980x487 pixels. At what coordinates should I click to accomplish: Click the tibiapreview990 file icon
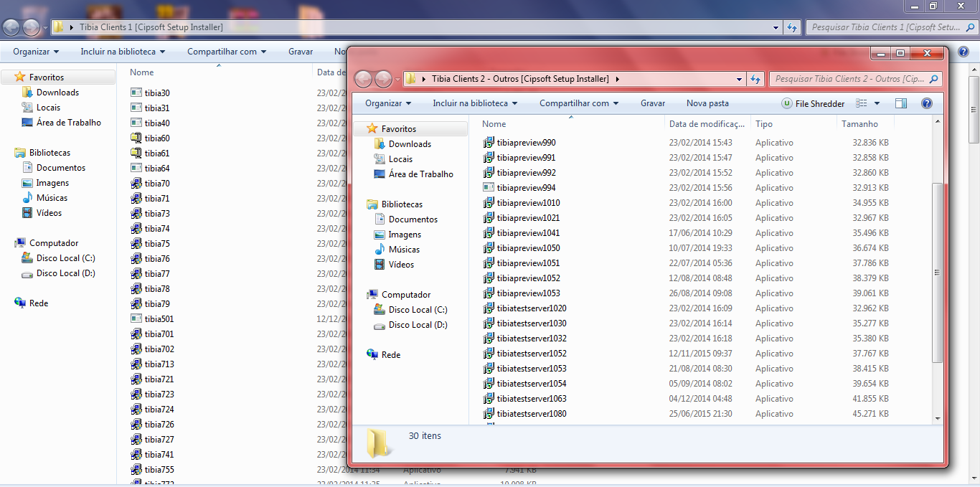click(x=489, y=143)
